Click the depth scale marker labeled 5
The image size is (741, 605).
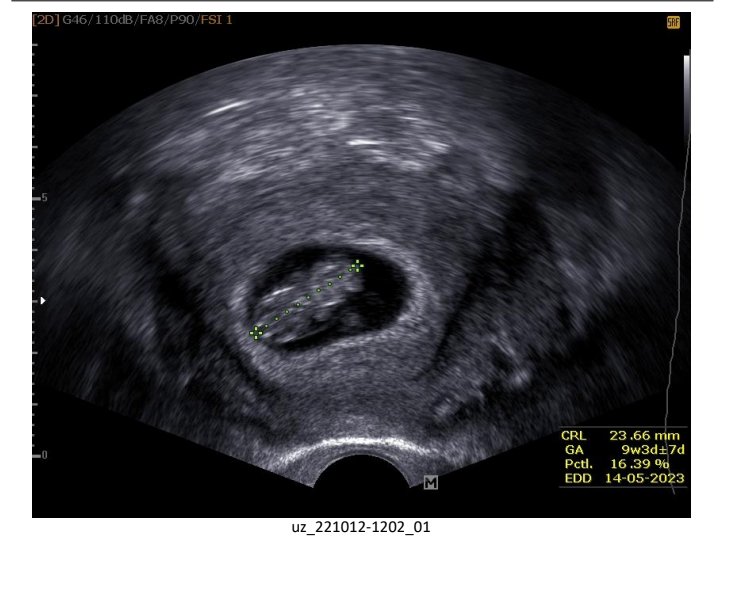[x=42, y=198]
